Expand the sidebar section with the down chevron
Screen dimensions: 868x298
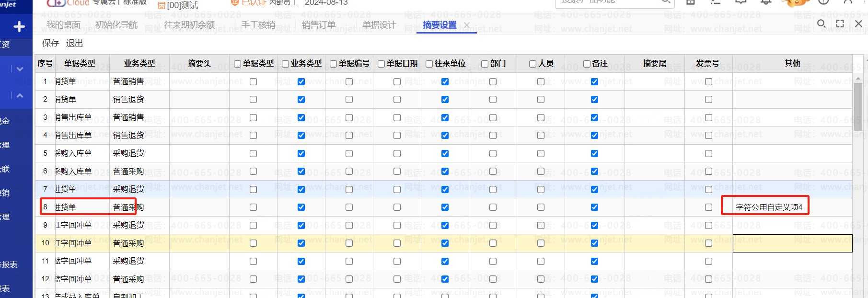20,69
